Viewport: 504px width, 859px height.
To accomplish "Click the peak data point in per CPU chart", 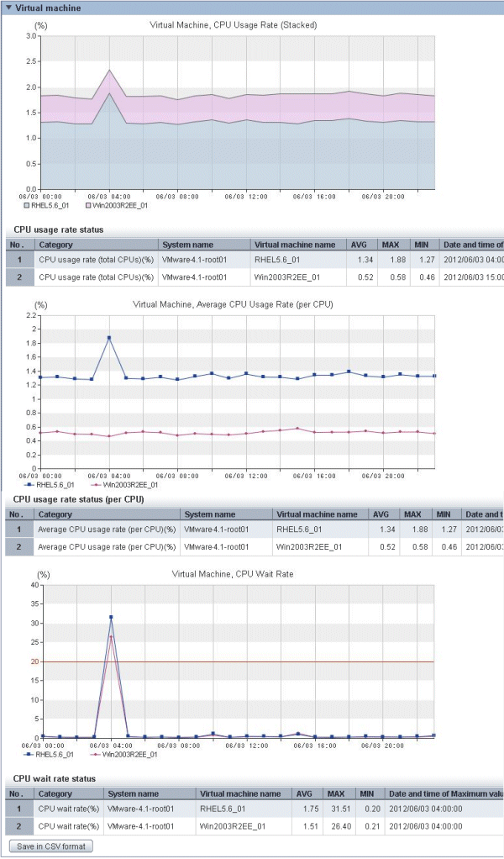I will click(x=109, y=338).
